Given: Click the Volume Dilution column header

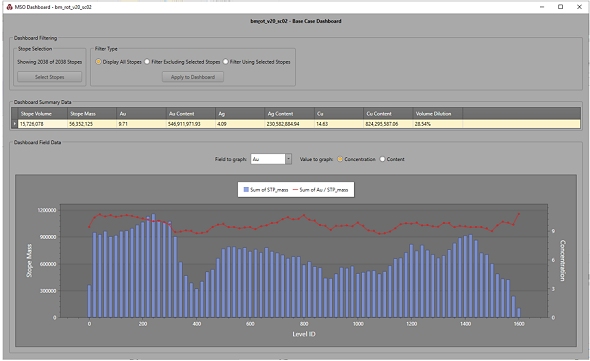Looking at the screenshot, I should point(438,113).
